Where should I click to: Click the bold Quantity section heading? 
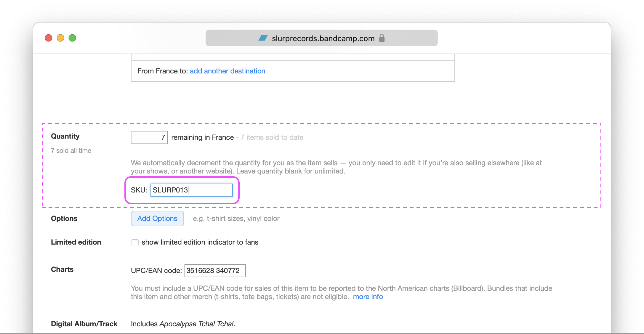[65, 136]
